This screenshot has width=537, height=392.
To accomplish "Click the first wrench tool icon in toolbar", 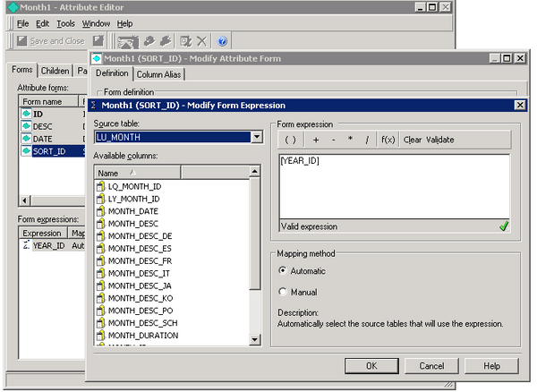I will [x=149, y=41].
